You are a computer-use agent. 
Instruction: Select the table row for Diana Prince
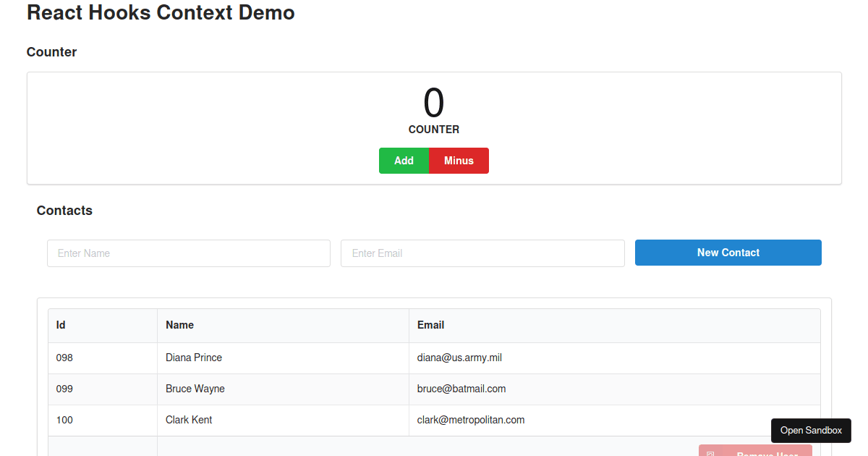(193, 358)
